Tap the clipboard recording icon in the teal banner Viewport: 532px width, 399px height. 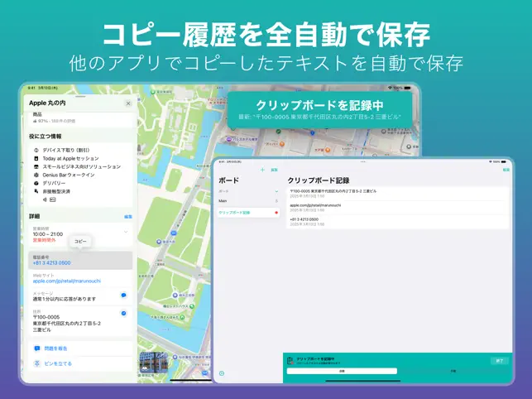pyautogui.click(x=290, y=361)
